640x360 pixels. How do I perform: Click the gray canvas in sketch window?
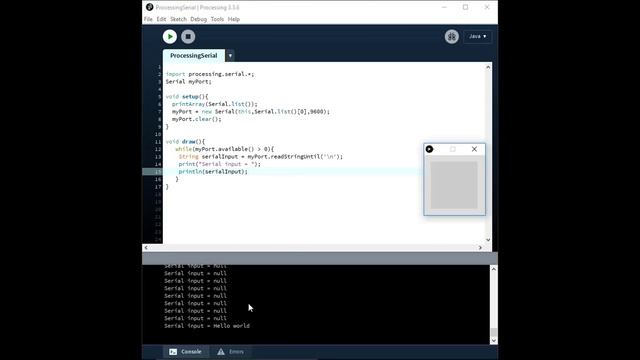454,185
